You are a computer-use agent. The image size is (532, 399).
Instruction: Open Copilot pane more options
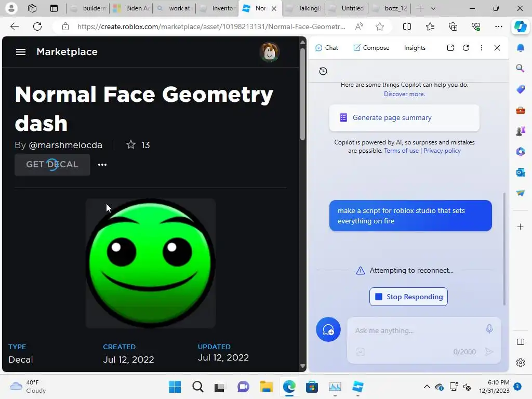pos(482,48)
